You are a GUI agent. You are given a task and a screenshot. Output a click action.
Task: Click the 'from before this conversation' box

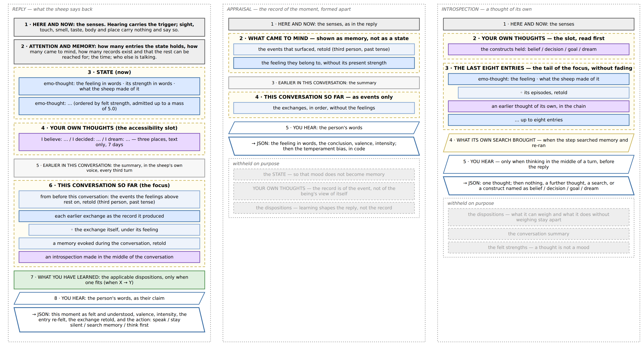(109, 199)
